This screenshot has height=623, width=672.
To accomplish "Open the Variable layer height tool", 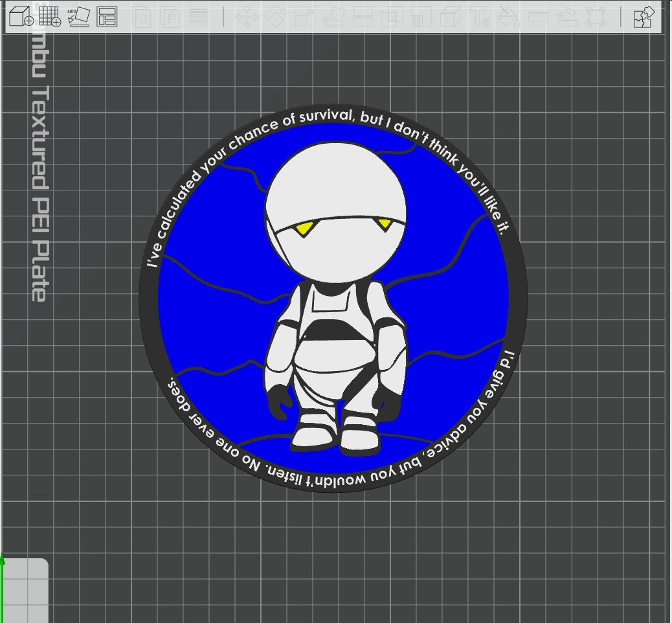I will coord(199,17).
